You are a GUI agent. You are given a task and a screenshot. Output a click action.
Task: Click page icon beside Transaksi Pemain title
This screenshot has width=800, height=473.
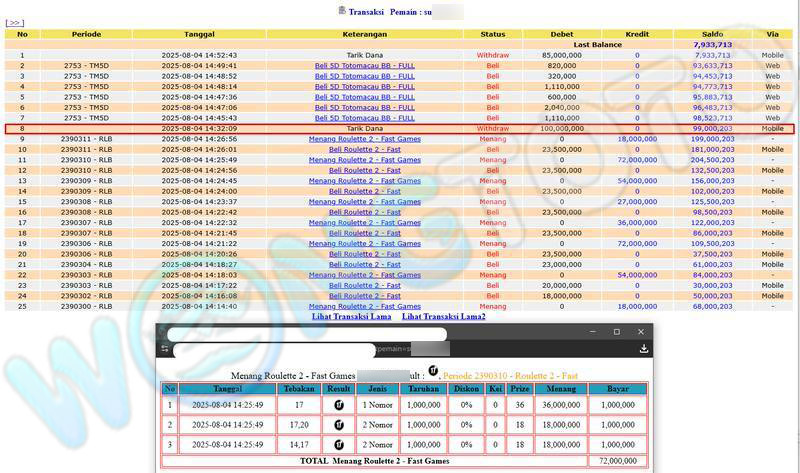342,10
